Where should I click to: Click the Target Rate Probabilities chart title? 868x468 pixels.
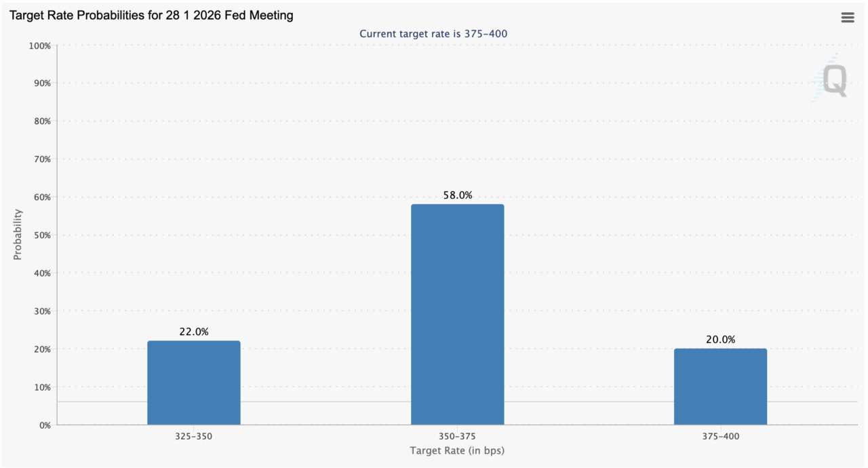[x=151, y=15]
